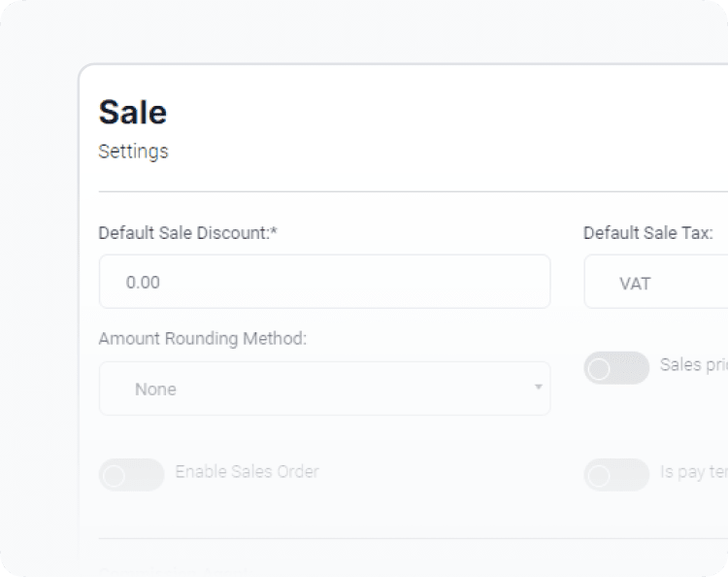Click the 'Enable Sales Order' label text
The height and width of the screenshot is (577, 728).
247,472
